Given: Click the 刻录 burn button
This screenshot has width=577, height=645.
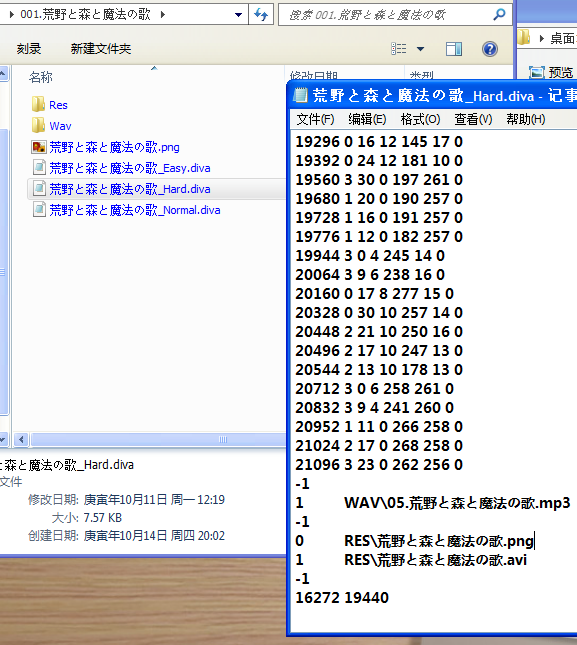Looking at the screenshot, I should [x=29, y=49].
